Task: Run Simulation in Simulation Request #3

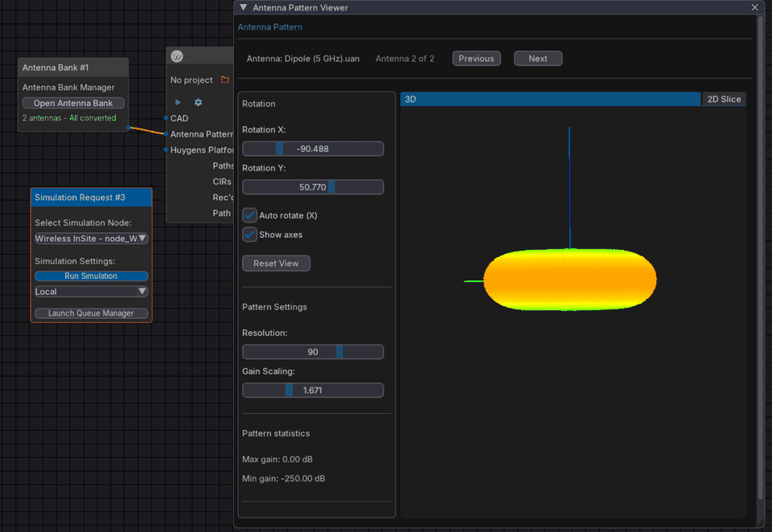Action: (x=91, y=276)
